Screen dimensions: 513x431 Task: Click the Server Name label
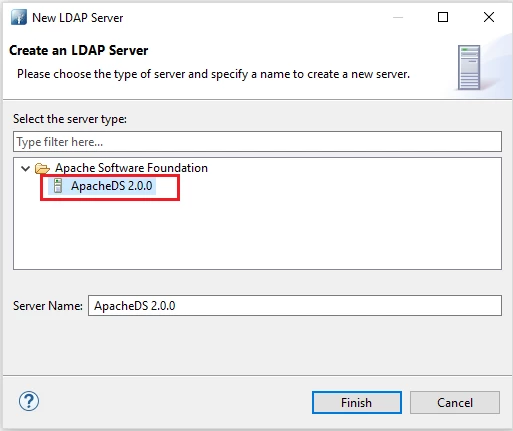tap(48, 306)
